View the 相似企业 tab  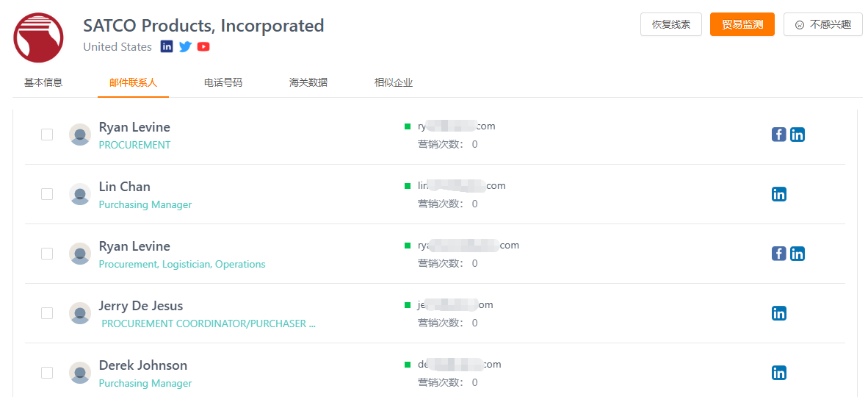(x=394, y=82)
